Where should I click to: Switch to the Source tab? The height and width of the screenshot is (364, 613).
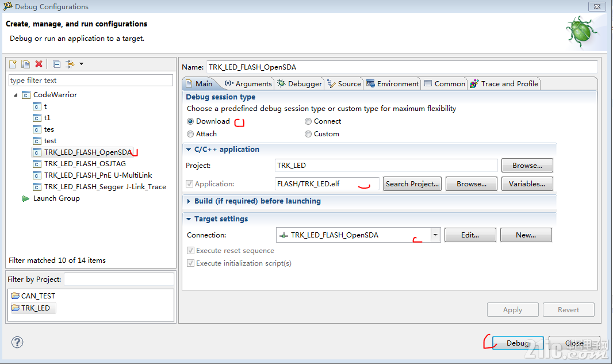pos(344,84)
